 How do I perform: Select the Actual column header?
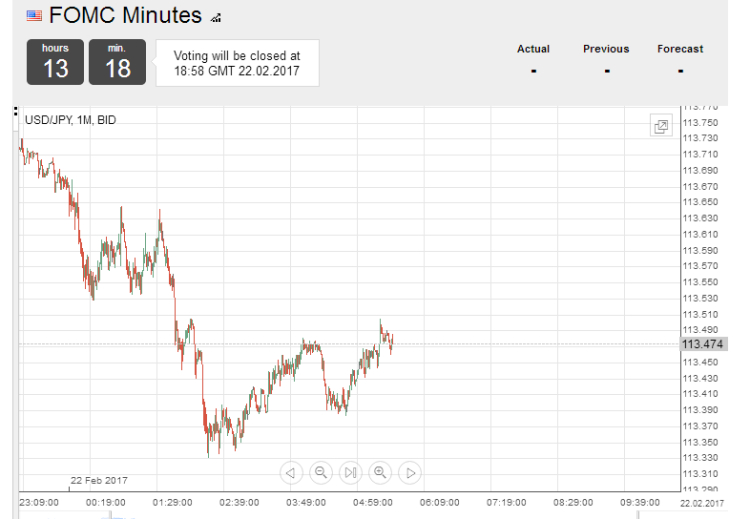tap(533, 49)
